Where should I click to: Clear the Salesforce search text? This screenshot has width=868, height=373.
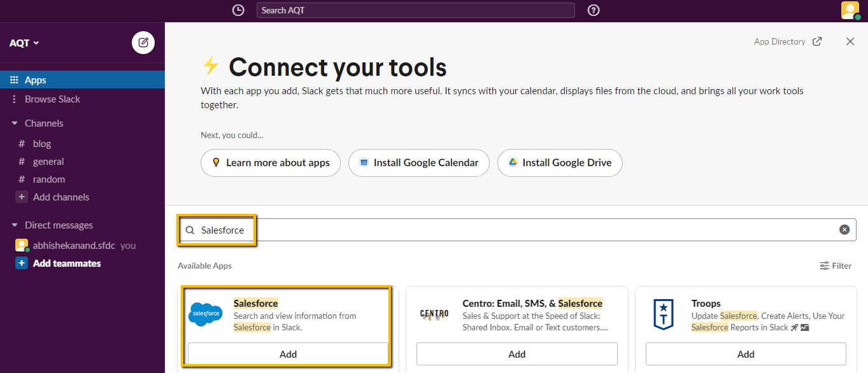pyautogui.click(x=844, y=230)
